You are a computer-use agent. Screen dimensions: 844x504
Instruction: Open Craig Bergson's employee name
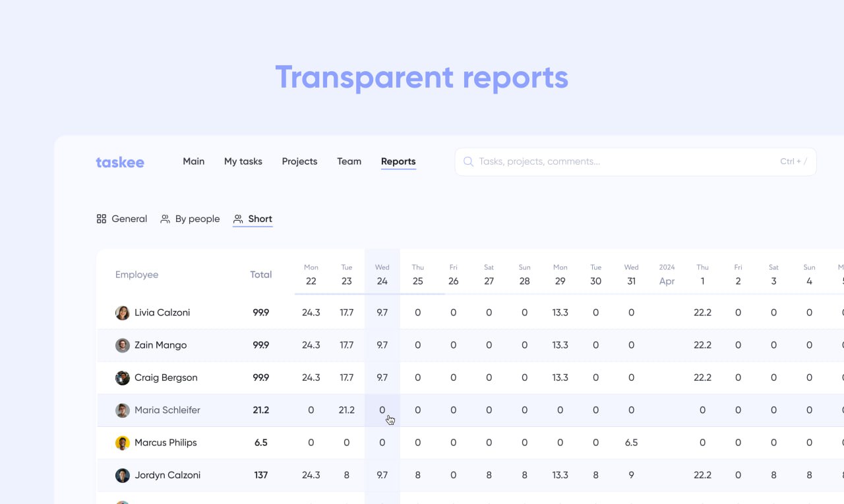point(166,378)
